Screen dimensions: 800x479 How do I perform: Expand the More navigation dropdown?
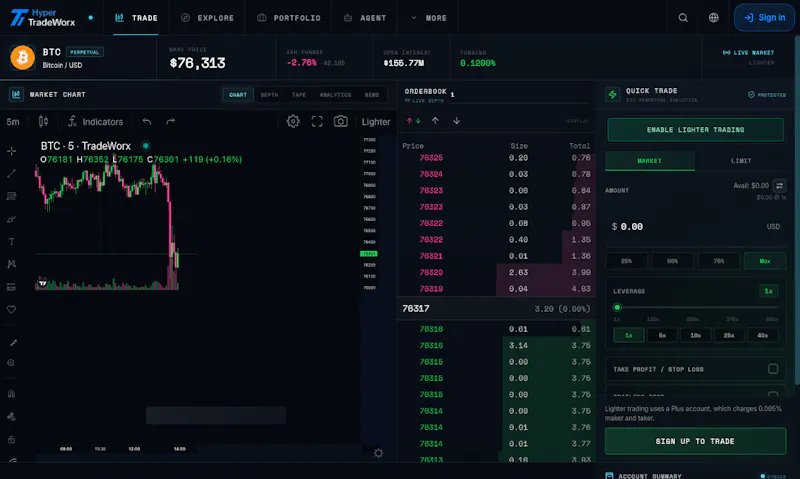point(429,18)
